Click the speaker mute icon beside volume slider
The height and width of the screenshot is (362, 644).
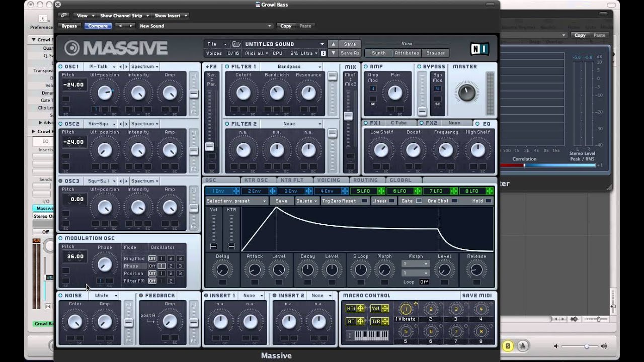tap(556, 346)
